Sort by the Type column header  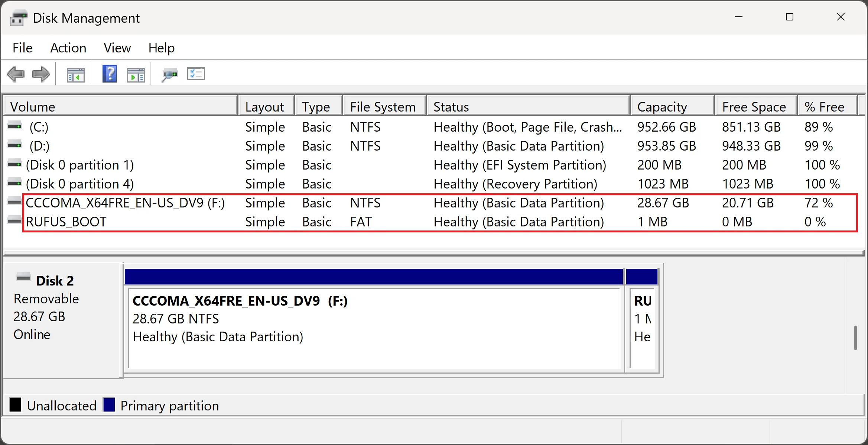[319, 106]
